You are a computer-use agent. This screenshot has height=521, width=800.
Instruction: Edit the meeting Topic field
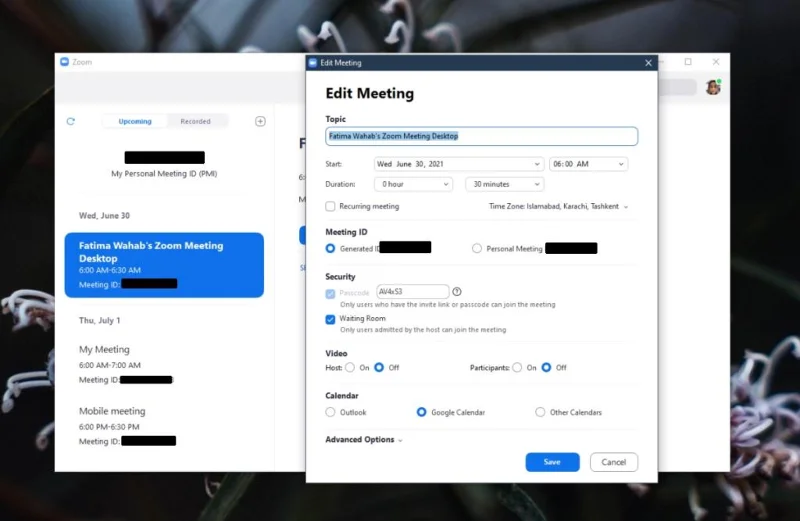[x=481, y=136]
